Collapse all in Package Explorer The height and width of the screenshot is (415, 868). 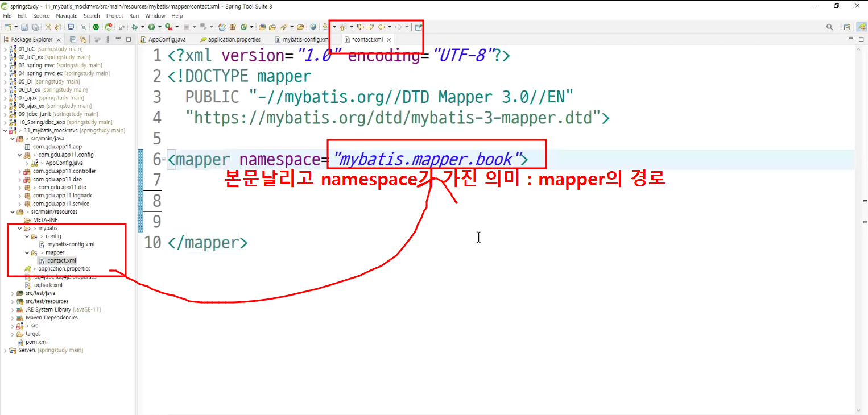pyautogui.click(x=73, y=39)
